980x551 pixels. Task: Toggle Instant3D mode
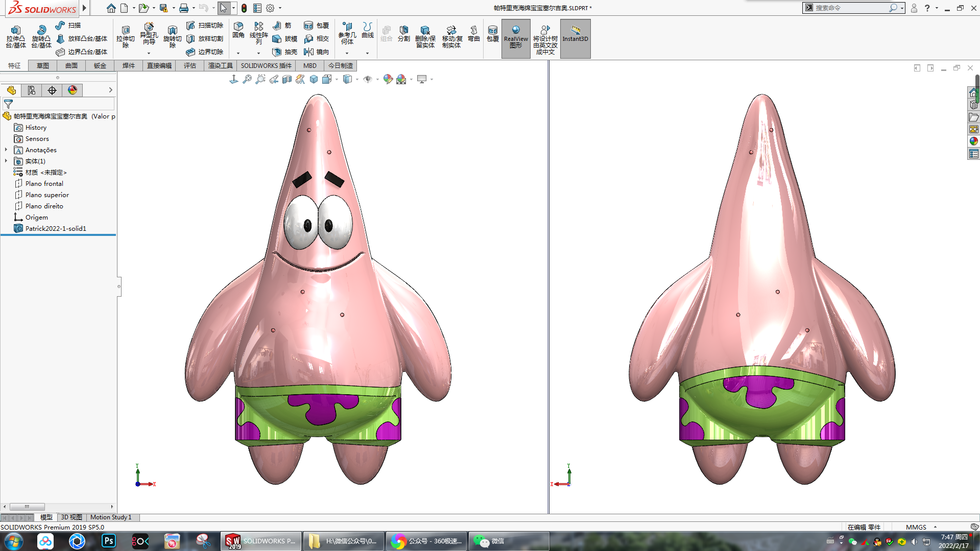(575, 38)
